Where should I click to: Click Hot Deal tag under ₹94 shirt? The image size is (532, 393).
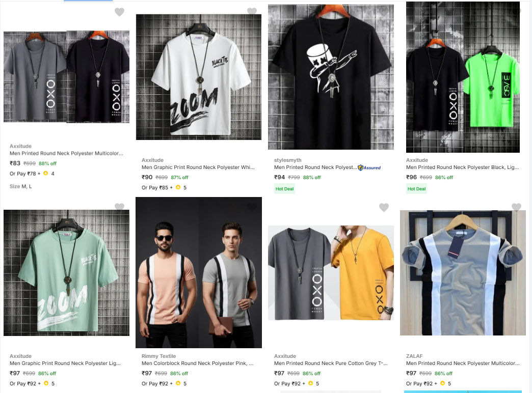[285, 189]
